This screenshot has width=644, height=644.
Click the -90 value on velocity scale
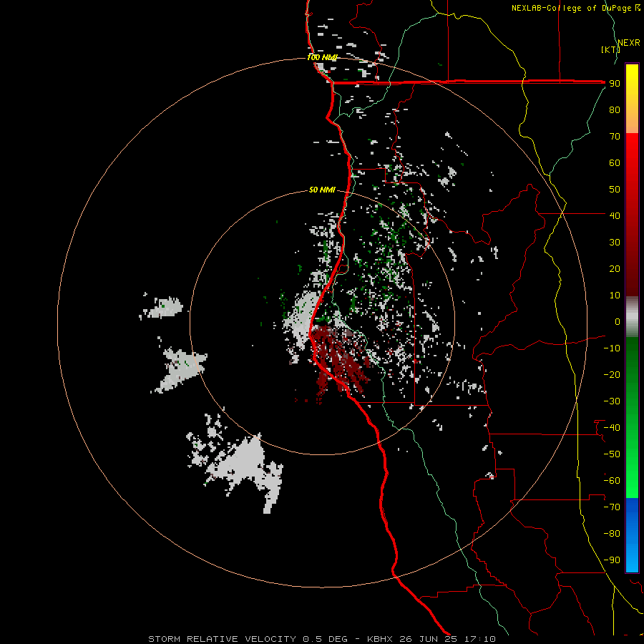(x=612, y=560)
